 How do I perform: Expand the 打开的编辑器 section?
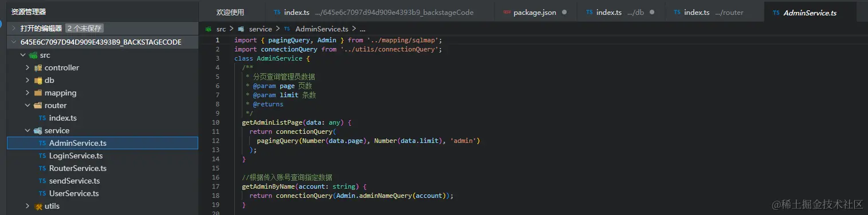coord(14,28)
